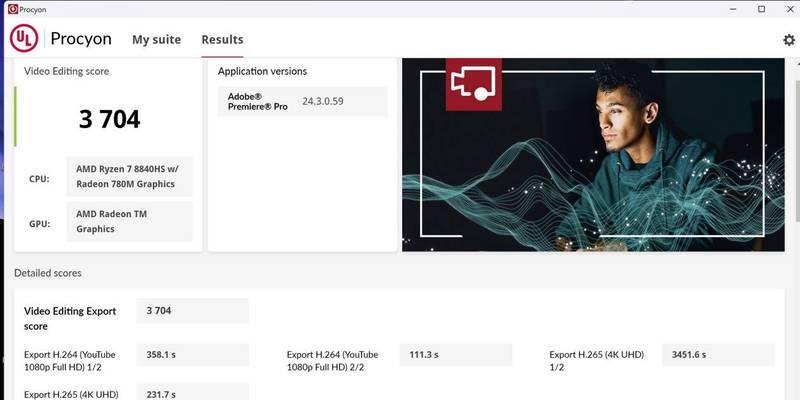Click the GPU: label
Viewport: 800px width, 400px height.
[40, 224]
